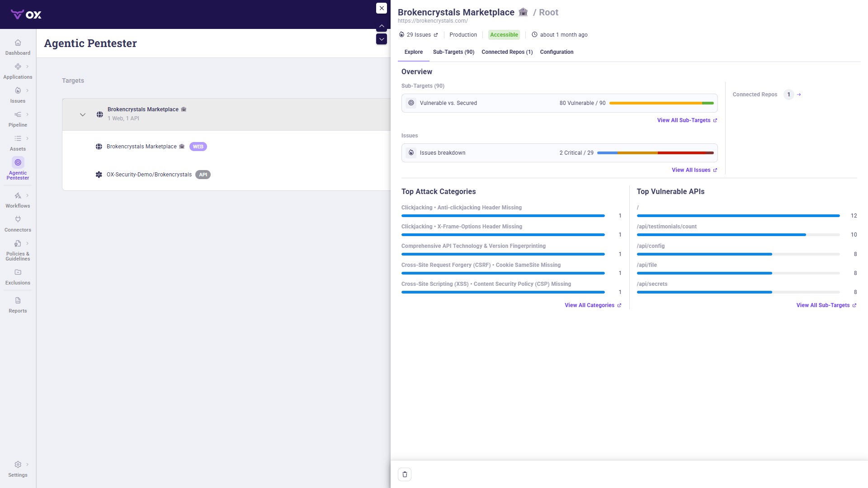Open the Reports section

pos(18,305)
